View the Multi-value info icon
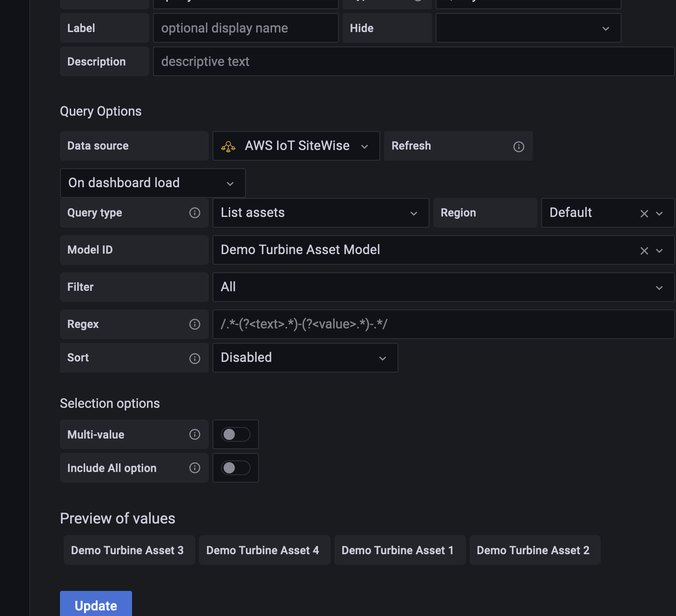Image resolution: width=676 pixels, height=616 pixels. pos(195,434)
